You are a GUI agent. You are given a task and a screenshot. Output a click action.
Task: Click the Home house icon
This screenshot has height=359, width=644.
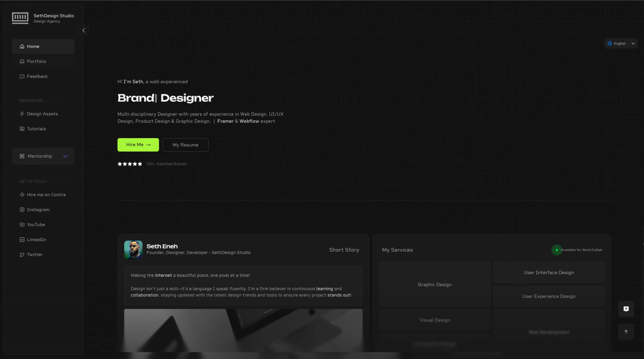click(x=22, y=47)
